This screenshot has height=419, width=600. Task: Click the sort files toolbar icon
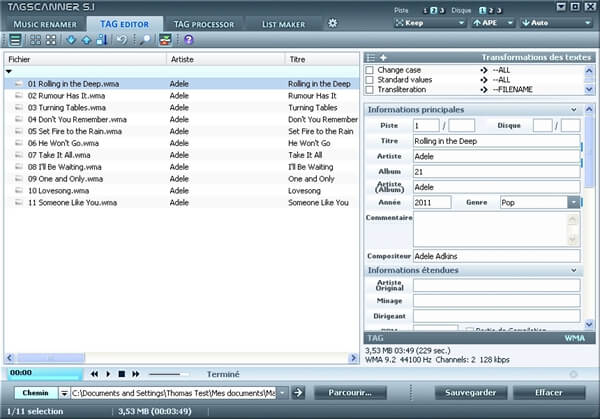[102, 40]
